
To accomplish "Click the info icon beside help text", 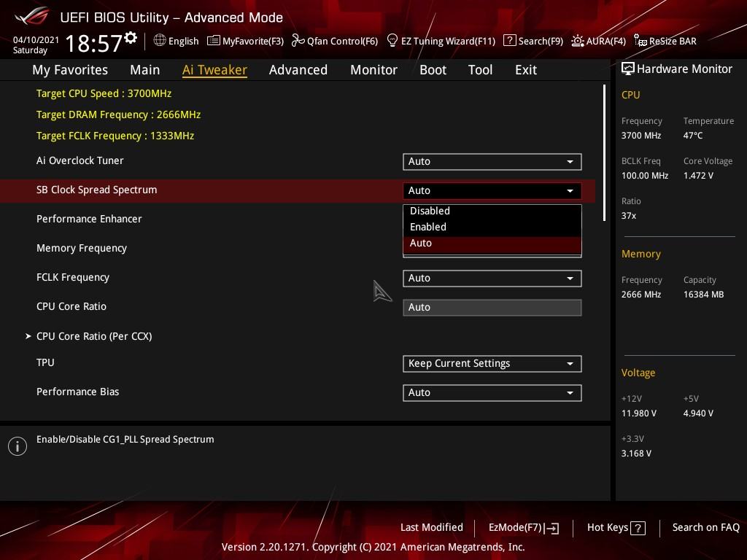I will click(x=18, y=446).
